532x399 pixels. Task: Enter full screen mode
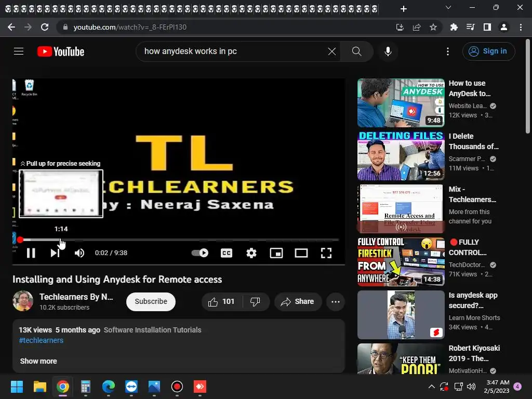(326, 253)
